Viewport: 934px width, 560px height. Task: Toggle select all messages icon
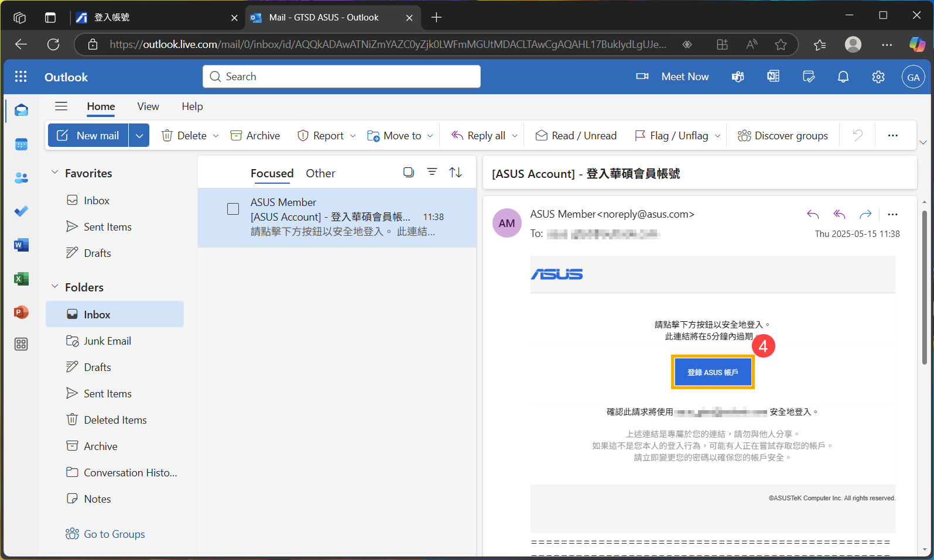click(x=409, y=172)
